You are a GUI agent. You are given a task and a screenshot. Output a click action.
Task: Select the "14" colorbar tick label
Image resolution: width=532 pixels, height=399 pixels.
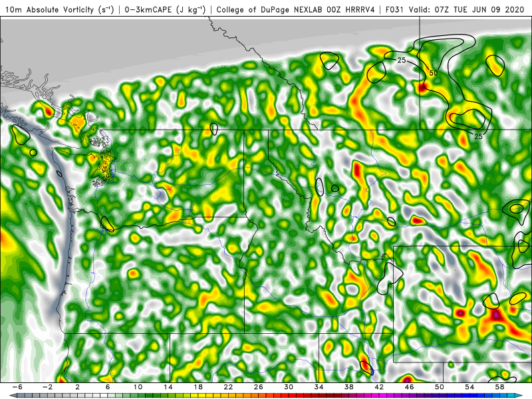(x=168, y=387)
